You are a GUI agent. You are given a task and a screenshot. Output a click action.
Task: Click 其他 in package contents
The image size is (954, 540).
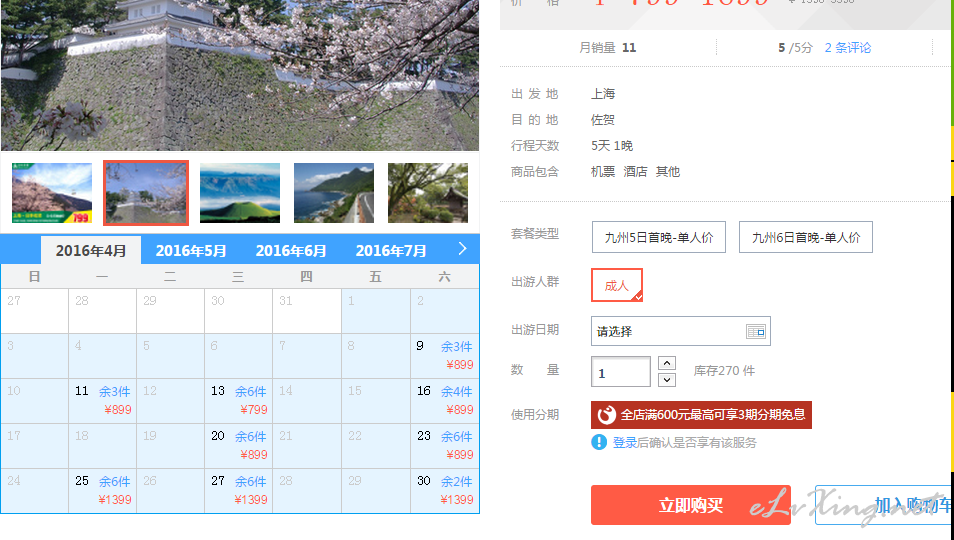coord(667,172)
